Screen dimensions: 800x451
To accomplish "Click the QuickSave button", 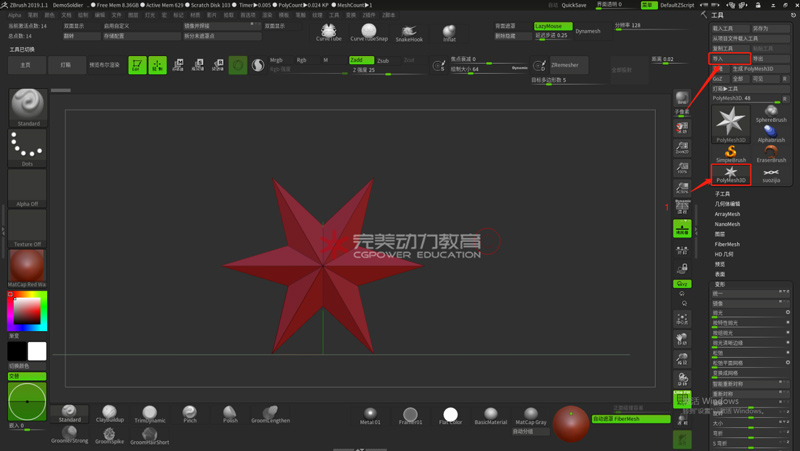I will coord(574,5).
